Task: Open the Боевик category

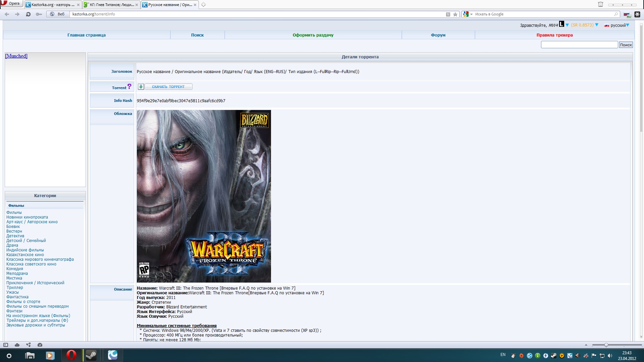Action: [x=13, y=227]
